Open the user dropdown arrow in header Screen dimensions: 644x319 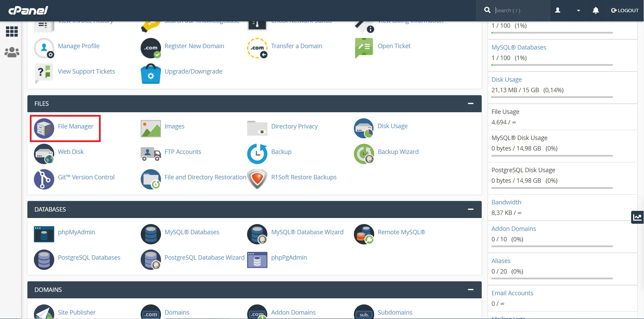(x=579, y=11)
